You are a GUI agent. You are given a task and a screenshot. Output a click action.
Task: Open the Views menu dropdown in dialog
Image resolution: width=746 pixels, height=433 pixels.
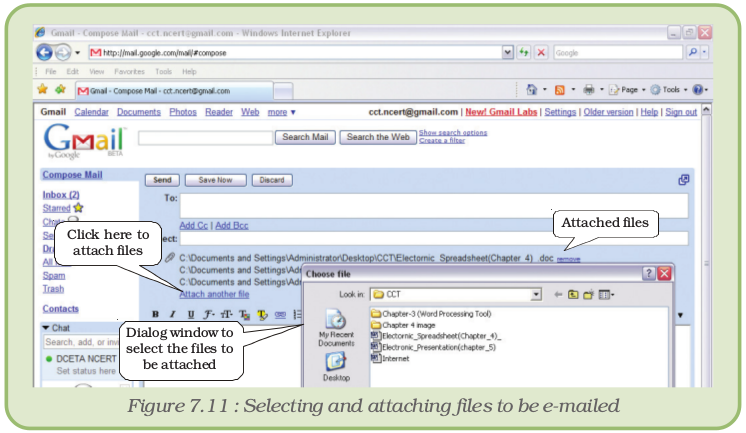pos(606,295)
